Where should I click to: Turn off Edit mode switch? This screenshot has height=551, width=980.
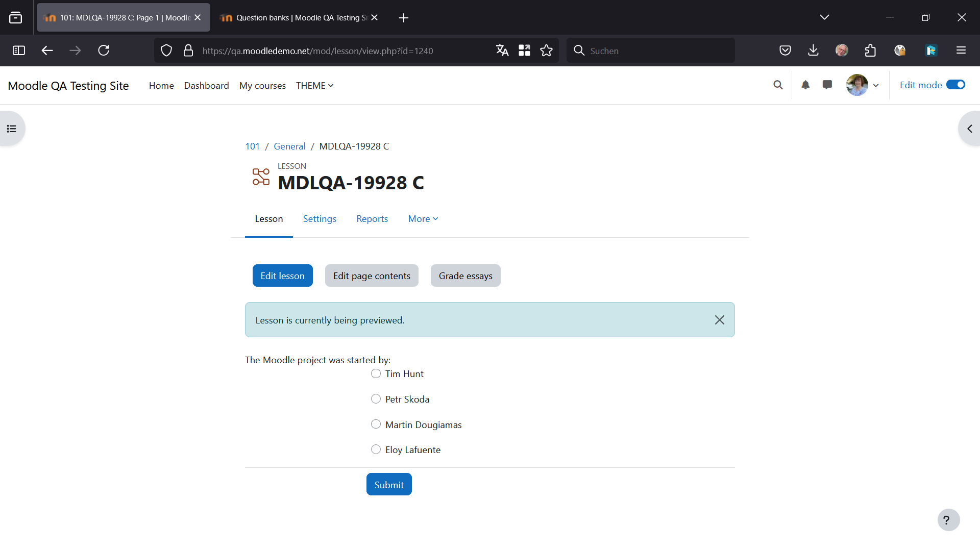955,85
